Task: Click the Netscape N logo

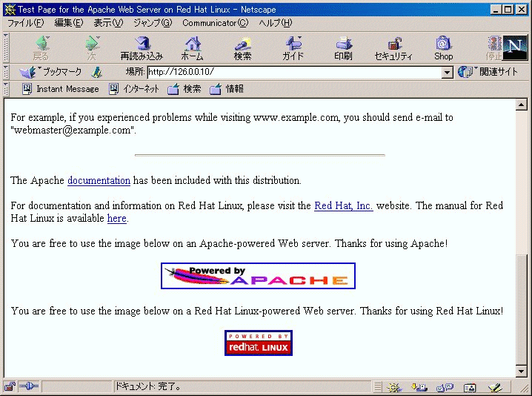Action: 515,47
